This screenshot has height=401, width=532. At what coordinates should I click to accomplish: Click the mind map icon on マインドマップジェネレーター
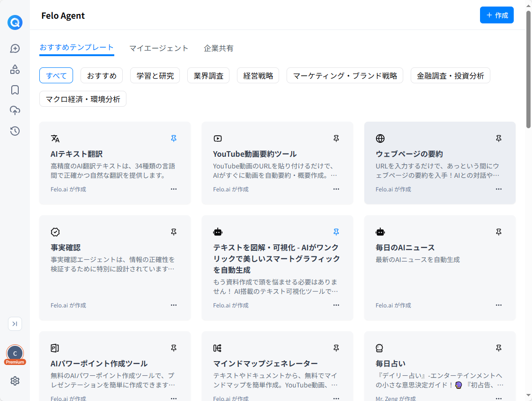217,348
